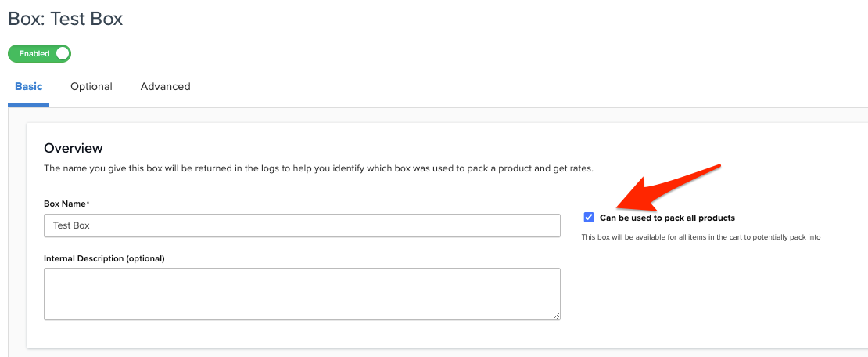Click the "Test Box" text in the name field

(x=71, y=225)
